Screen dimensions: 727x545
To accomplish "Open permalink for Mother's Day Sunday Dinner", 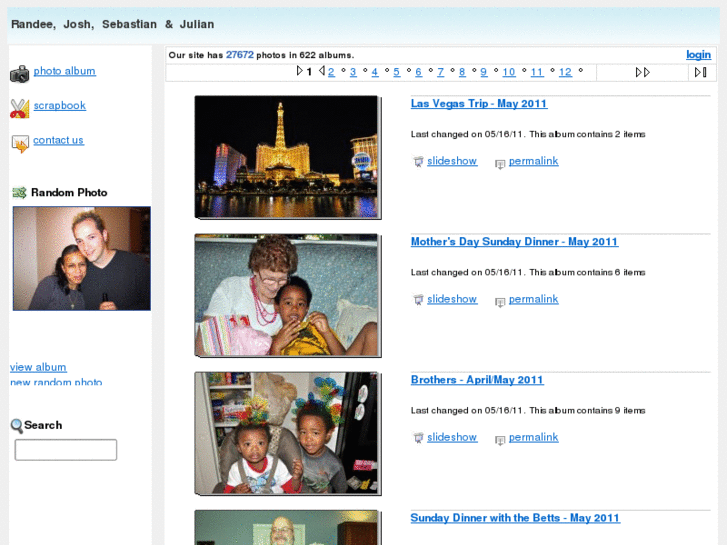I will 533,299.
